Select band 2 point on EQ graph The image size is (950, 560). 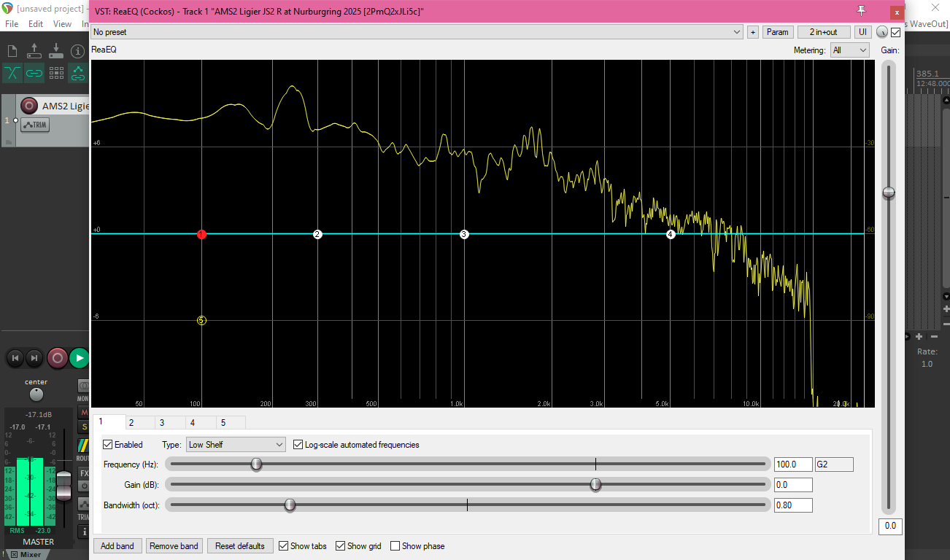317,234
